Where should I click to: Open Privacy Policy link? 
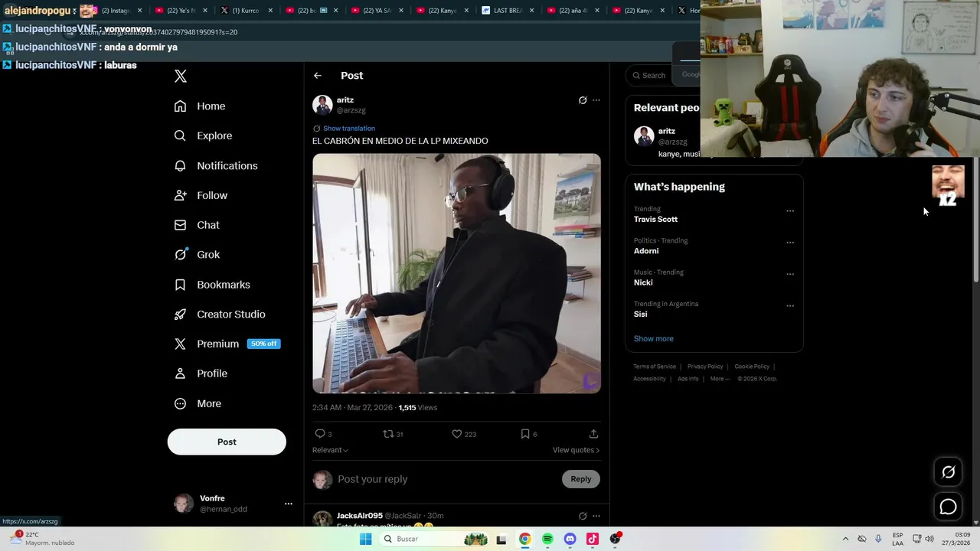pos(705,367)
